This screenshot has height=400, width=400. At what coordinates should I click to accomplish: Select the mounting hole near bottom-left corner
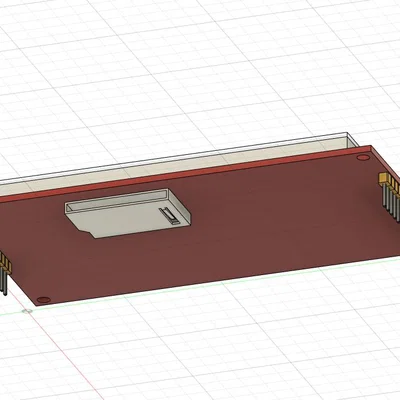tap(44, 299)
